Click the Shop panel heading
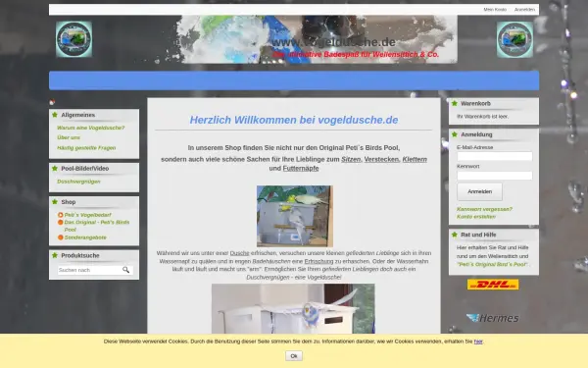 click(x=69, y=202)
